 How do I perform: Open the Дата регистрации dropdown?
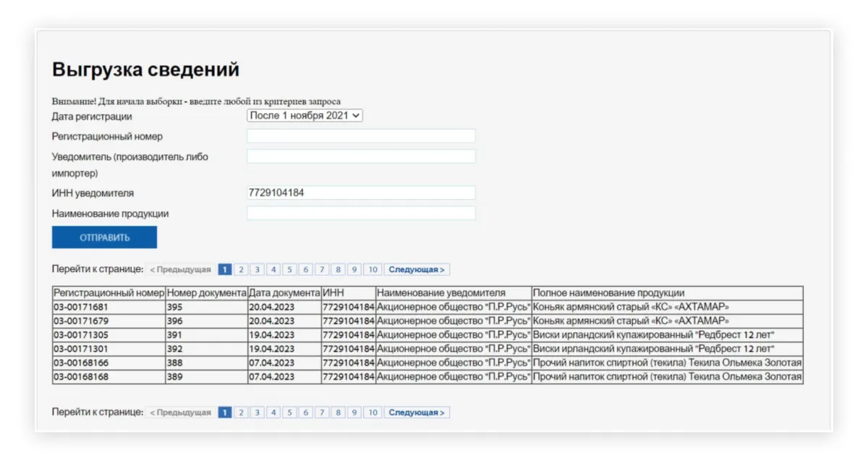tap(305, 116)
